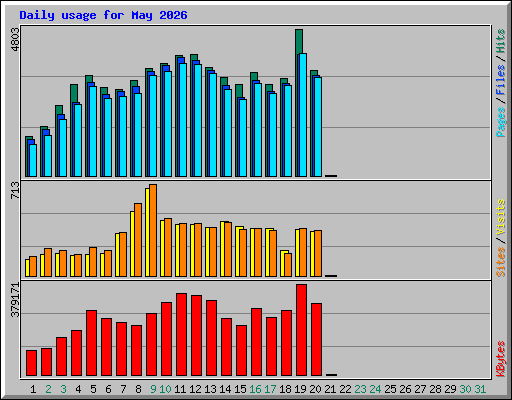Click the cyan Pages bar for day 7
The width and height of the screenshot is (512, 400).
tap(123, 136)
